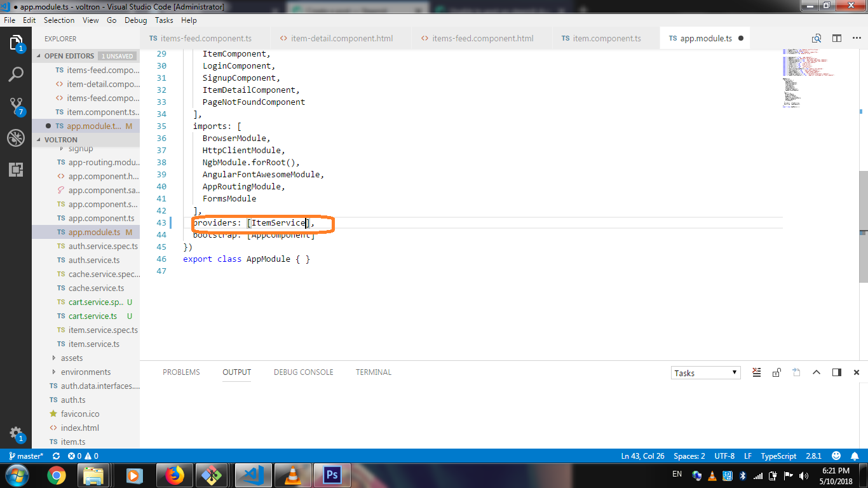Open app.component.ts in the explorer
868x488 pixels.
(101, 218)
